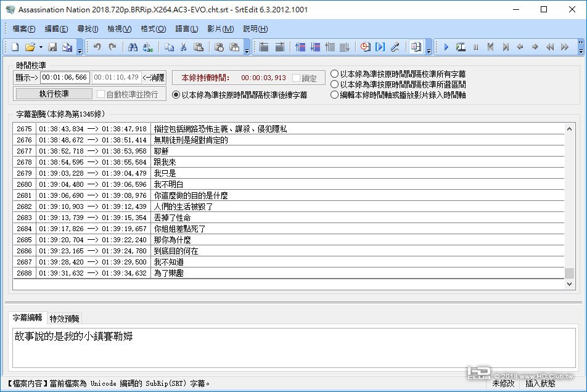Click the abc Replace icon
The width and height of the screenshot is (587, 392).
click(x=148, y=47)
